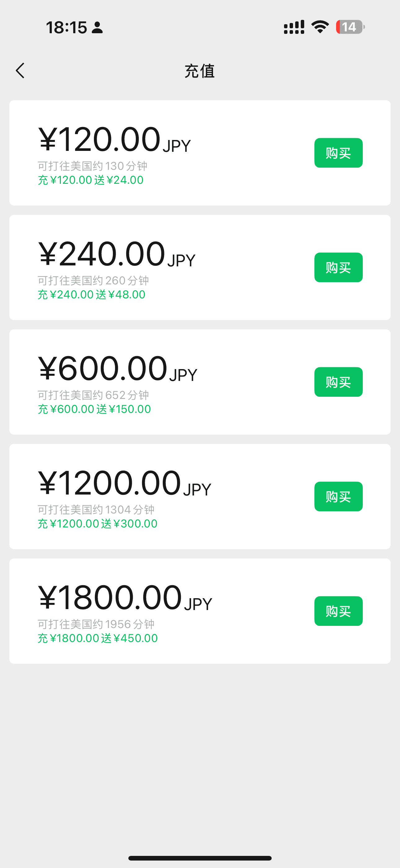Screen dimensions: 400x868
Task: Tap the cellular signal bars icon
Action: click(x=294, y=27)
